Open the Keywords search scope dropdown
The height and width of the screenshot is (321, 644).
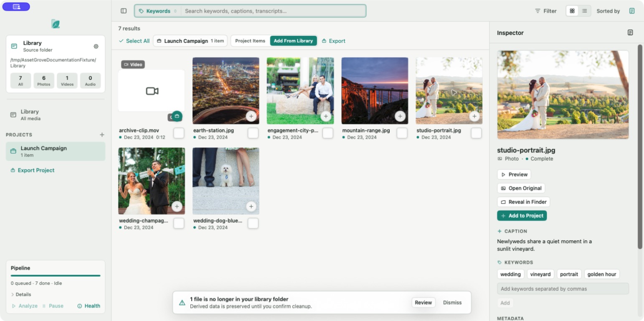[x=158, y=11]
